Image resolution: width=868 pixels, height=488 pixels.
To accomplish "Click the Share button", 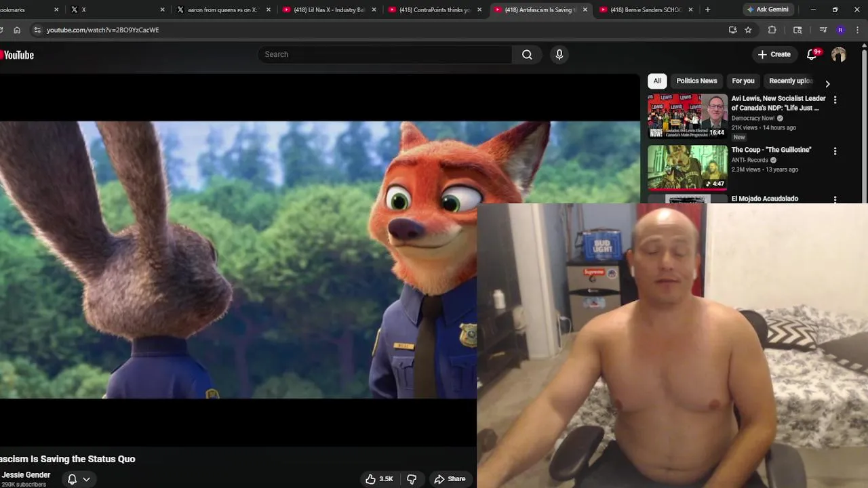I will point(450,479).
